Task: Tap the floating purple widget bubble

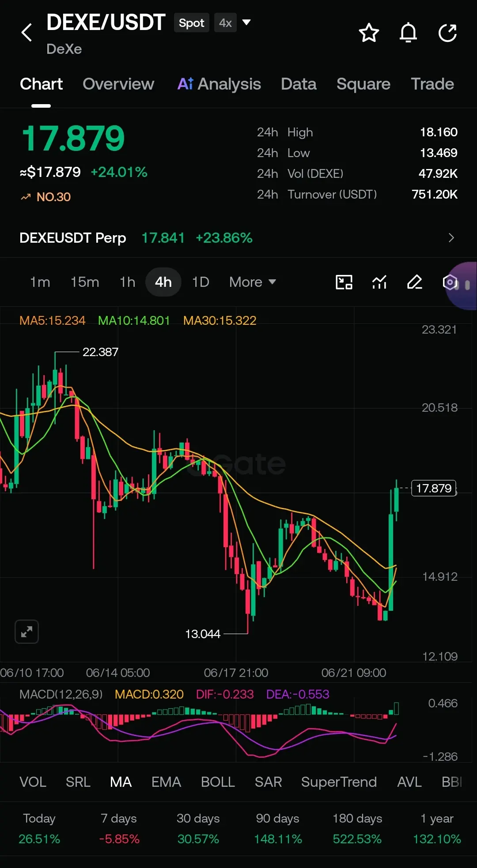Action: pyautogui.click(x=462, y=286)
